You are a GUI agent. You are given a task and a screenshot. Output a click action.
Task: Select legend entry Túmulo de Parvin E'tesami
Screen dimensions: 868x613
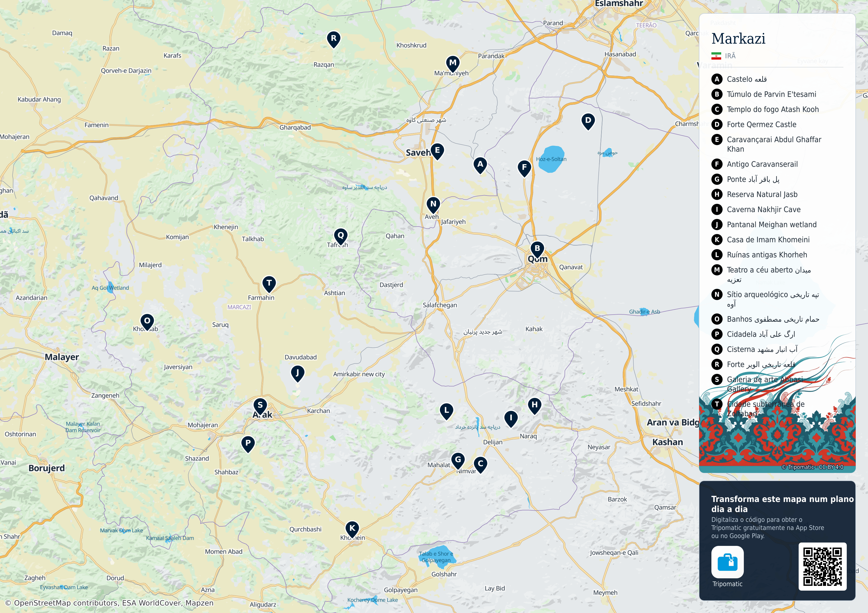[764, 94]
